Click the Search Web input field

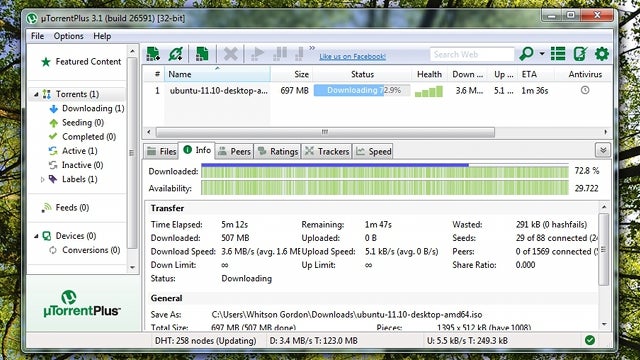pyautogui.click(x=472, y=54)
